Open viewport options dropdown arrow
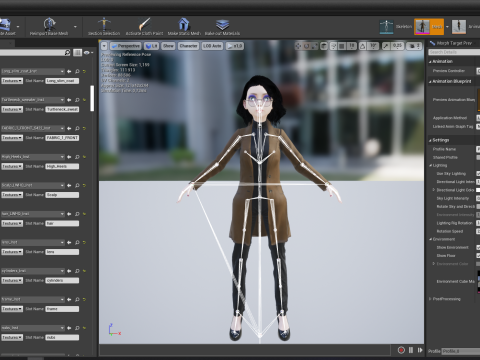Screen dimensions: 480x360 104,46
